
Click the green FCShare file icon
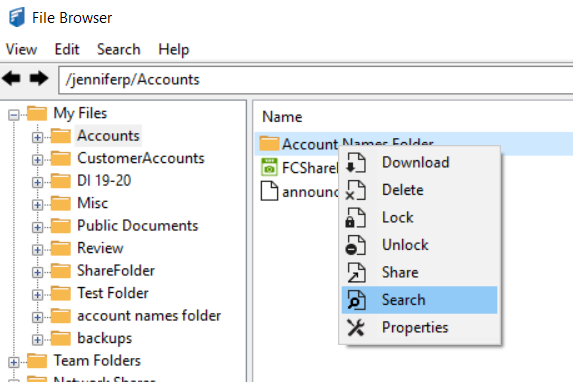[x=269, y=167]
